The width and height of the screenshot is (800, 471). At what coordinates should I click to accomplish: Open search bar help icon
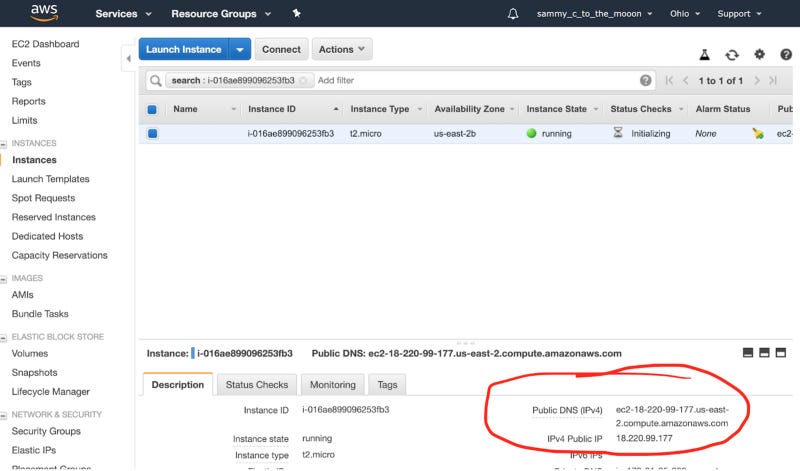pos(645,80)
